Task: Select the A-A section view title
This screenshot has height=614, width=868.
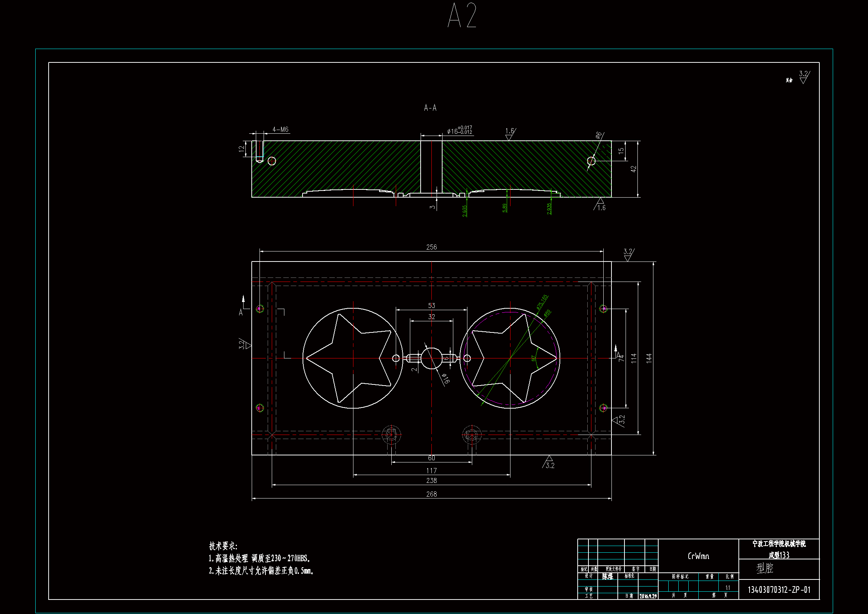Action: click(x=430, y=108)
